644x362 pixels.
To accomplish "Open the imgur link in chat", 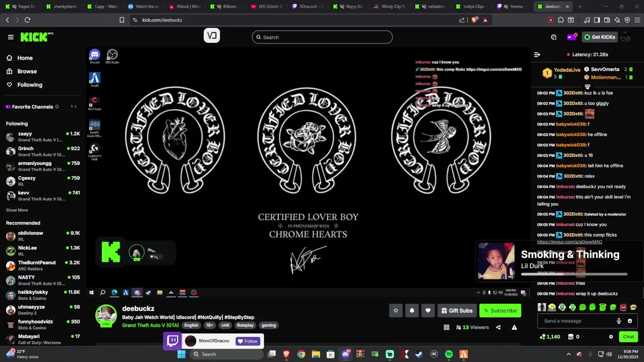I will click(x=570, y=242).
